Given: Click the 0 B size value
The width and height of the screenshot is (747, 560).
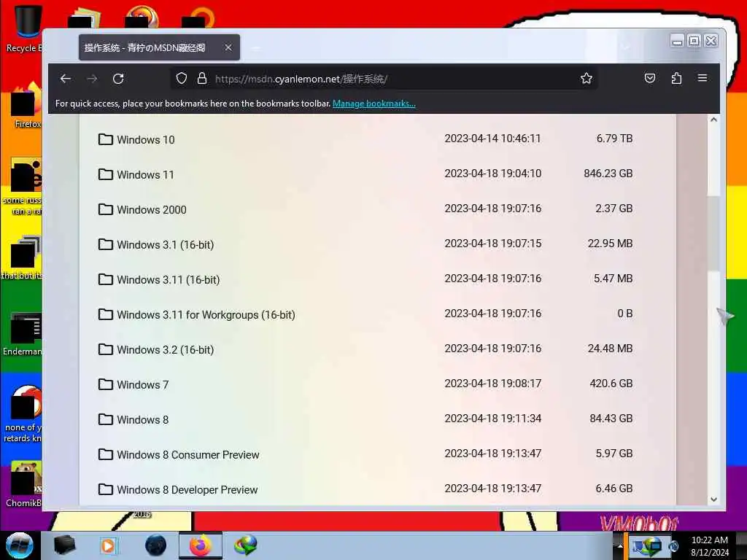Looking at the screenshot, I should (625, 314).
